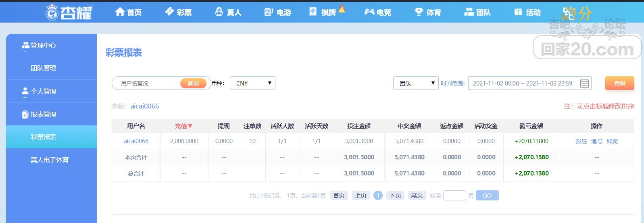Click the trophy icon beside 体育

[419, 12]
